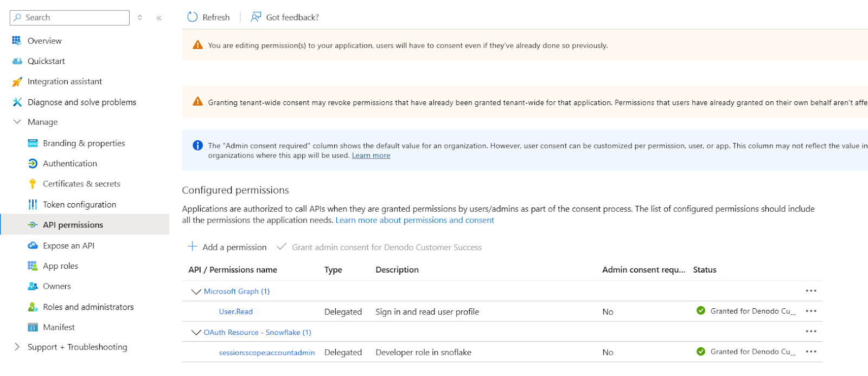The width and height of the screenshot is (868, 376).
Task: Open the session:scope:accountadmin permission link
Action: 267,353
